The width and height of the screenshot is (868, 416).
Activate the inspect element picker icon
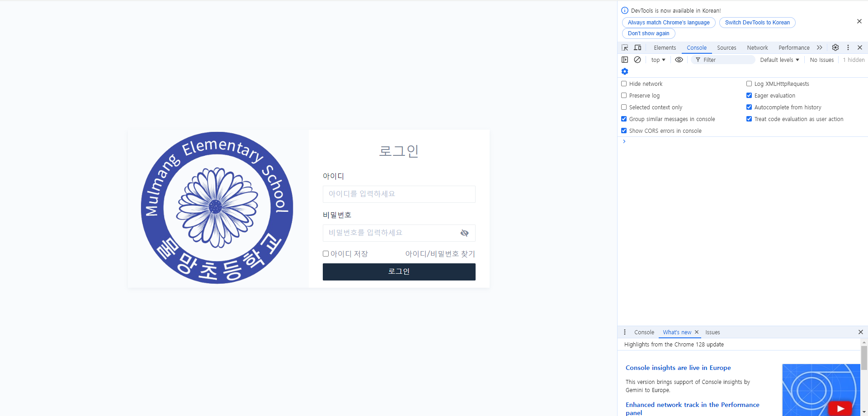tap(625, 47)
